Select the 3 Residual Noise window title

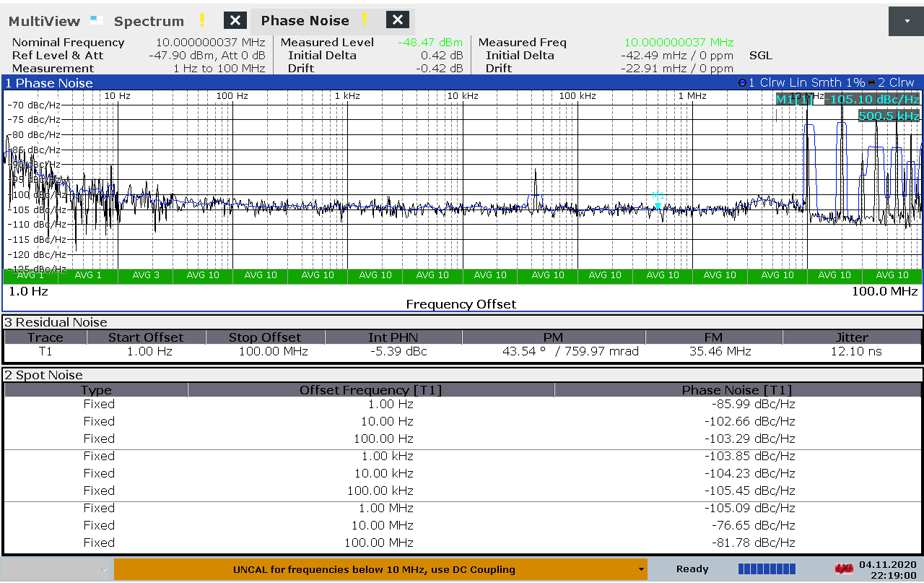(56, 322)
